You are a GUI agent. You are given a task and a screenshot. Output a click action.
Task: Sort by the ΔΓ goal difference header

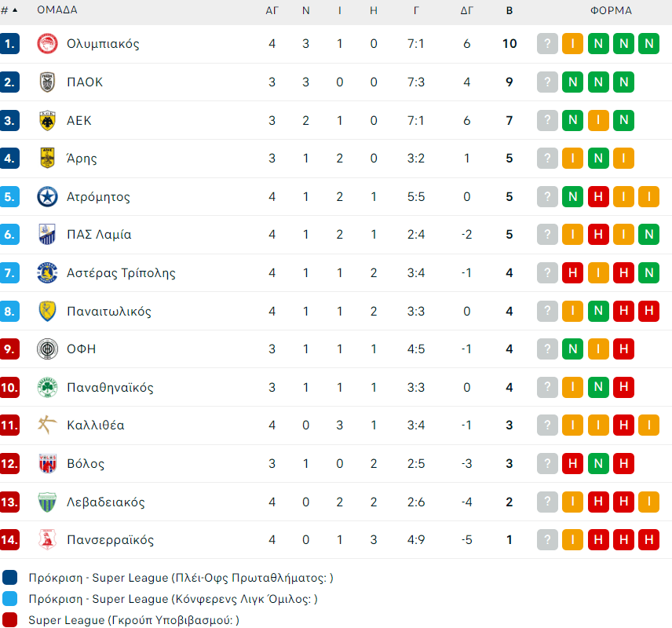pyautogui.click(x=466, y=11)
